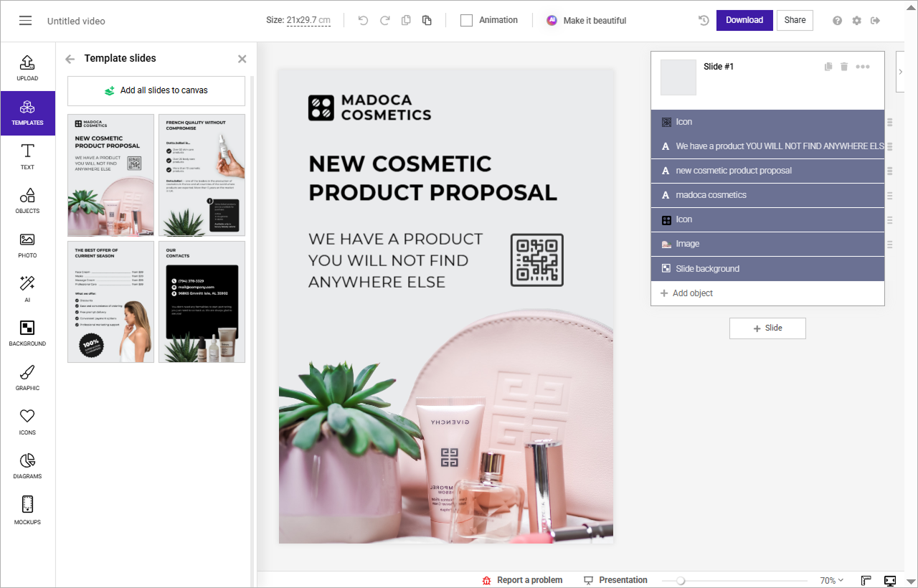Open version history clock icon
The width and height of the screenshot is (918, 588).
click(x=704, y=21)
